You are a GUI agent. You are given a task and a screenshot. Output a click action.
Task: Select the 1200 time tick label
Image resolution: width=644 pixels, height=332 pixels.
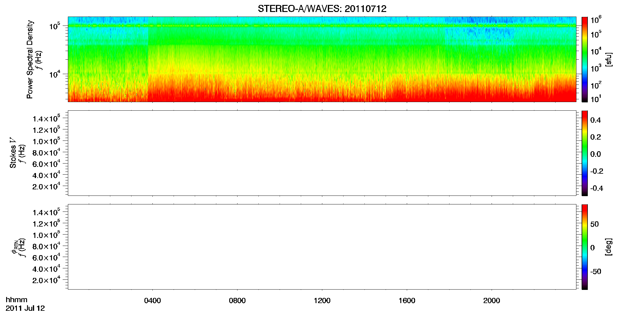tap(322, 301)
